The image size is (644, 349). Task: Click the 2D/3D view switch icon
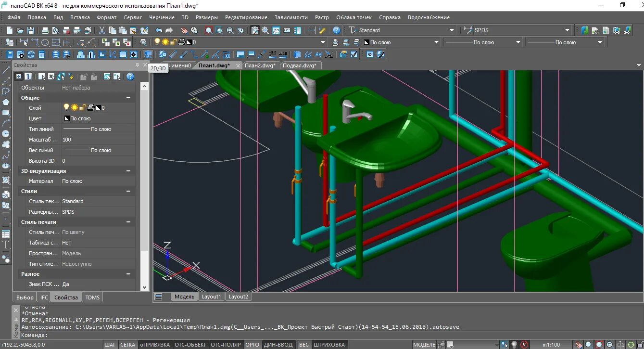tap(149, 54)
